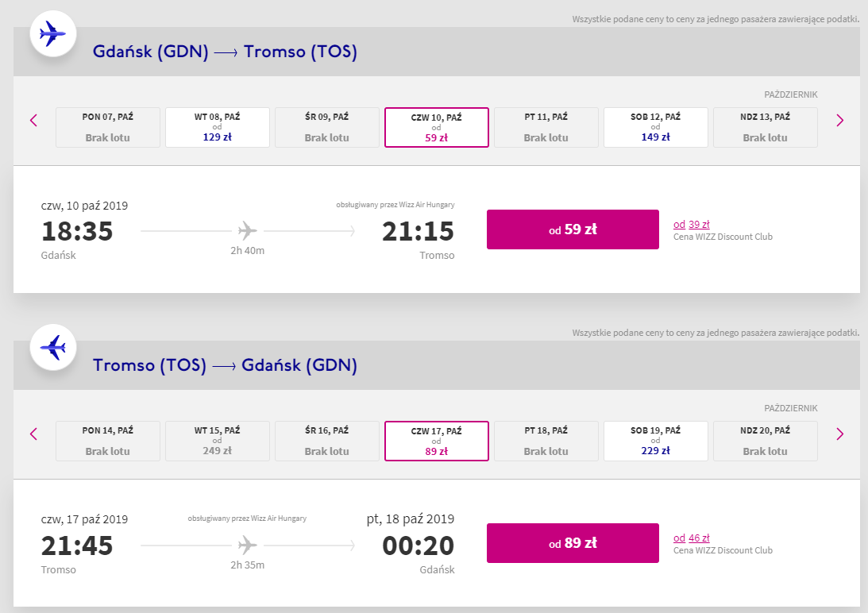Choose SOB 19, PAŹ for 229 zł
Screen dimensions: 868x613
[x=655, y=441]
